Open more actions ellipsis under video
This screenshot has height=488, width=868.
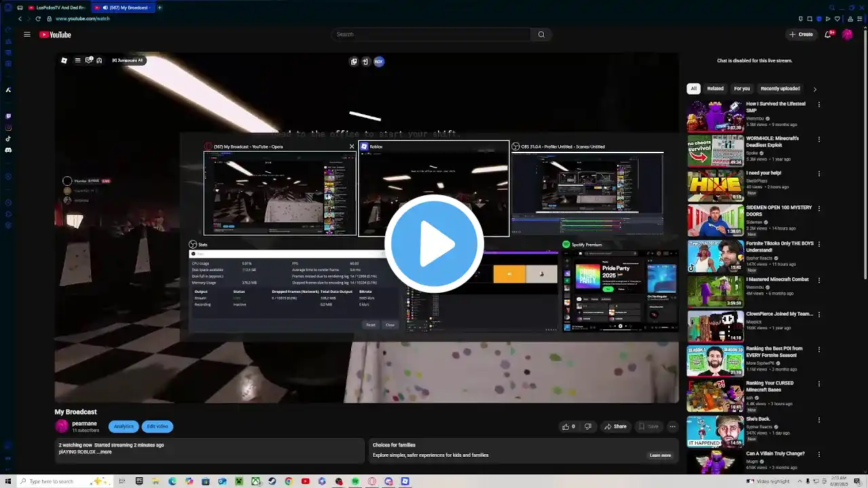pos(672,426)
